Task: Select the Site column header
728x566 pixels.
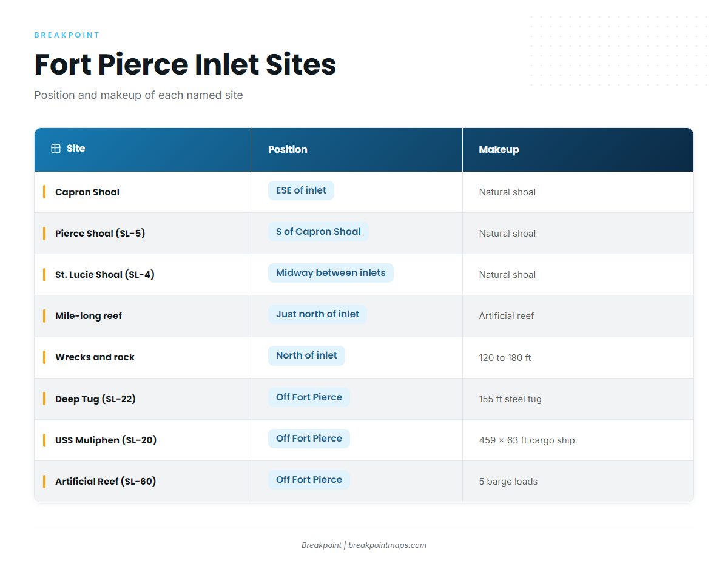Action: point(143,150)
